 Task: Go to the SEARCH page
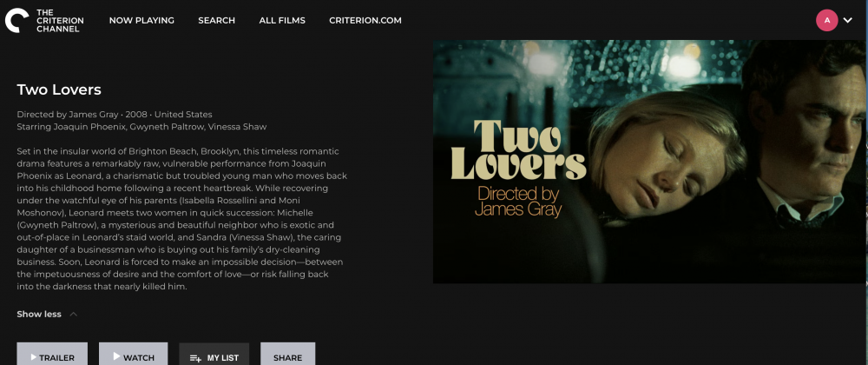coord(216,21)
